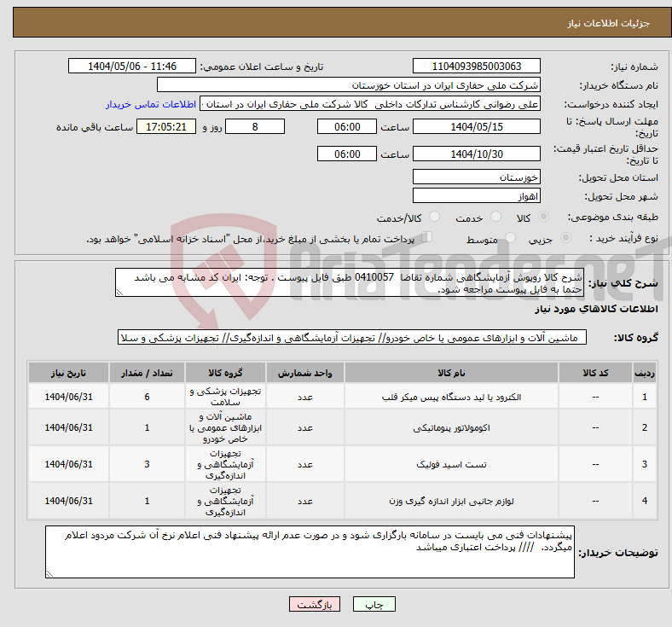672x627 pixels.
Task: Click the تعداد / مقدار column header
Action: pyautogui.click(x=147, y=373)
